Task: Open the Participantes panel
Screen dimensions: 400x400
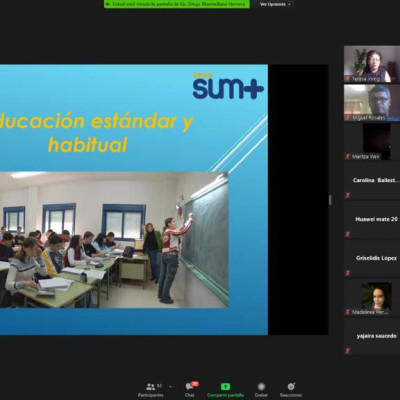Action: click(x=151, y=390)
